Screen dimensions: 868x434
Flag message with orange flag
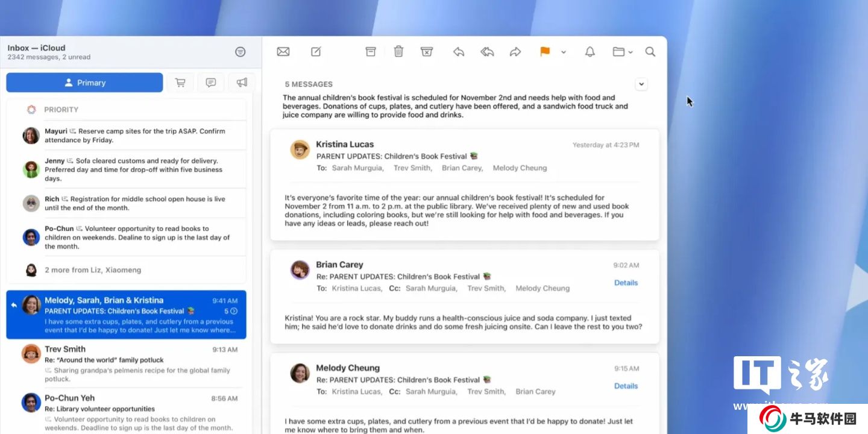pos(545,52)
